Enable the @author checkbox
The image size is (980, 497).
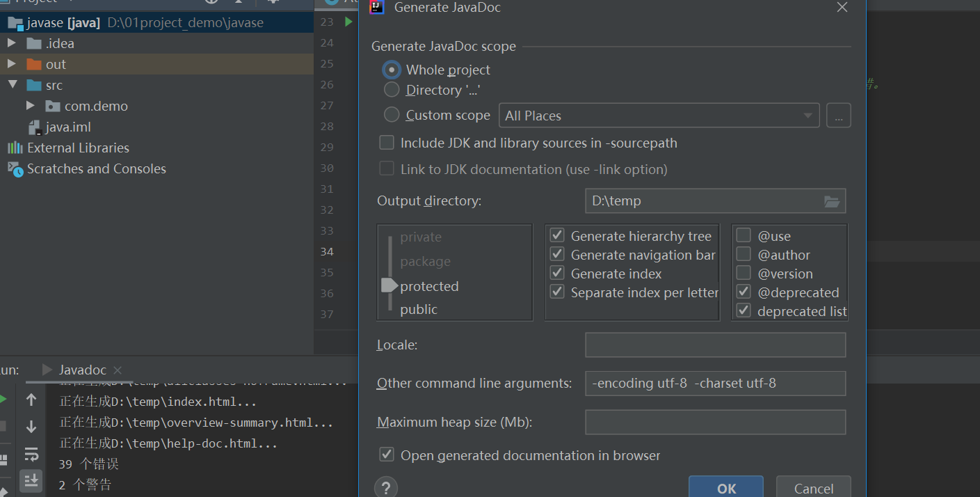tap(744, 255)
